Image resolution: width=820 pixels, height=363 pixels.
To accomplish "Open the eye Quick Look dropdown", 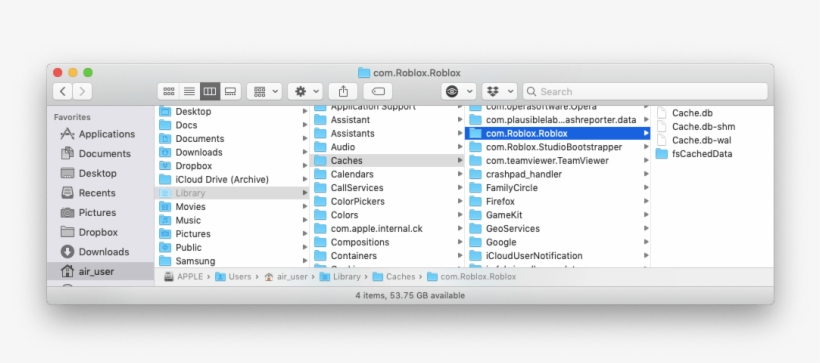I will pos(459,92).
